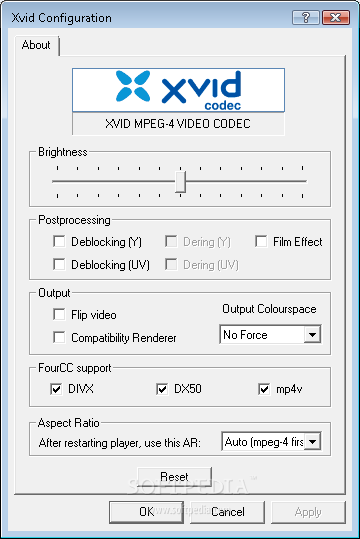Confirm settings with OK
Screen dimensions: 360x539
coord(146,512)
